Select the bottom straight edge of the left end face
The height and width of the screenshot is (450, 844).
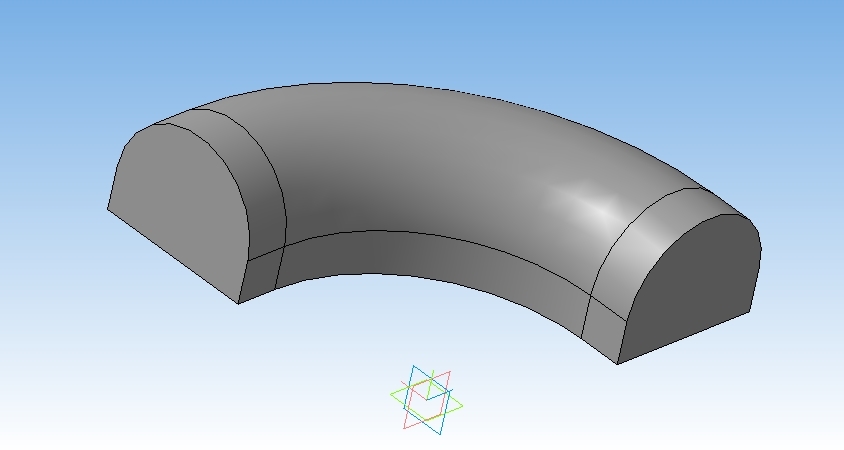(170, 254)
